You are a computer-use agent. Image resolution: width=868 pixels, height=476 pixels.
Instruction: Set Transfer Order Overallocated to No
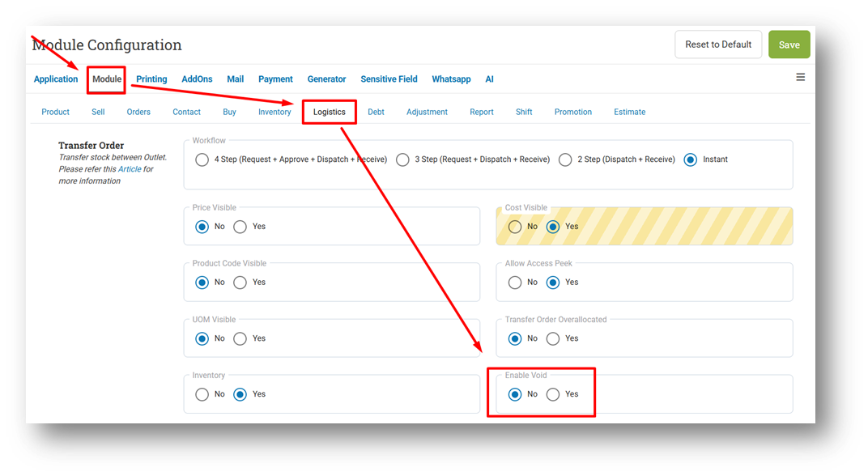515,338
